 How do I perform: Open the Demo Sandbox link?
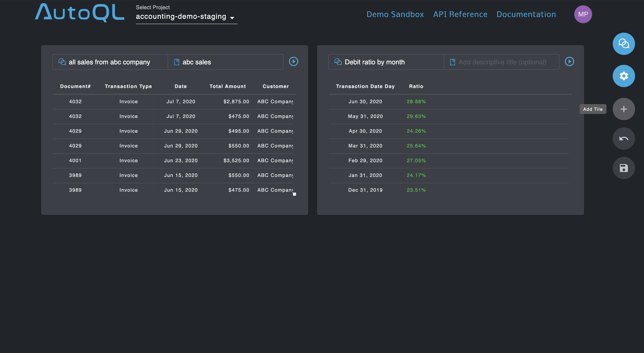click(x=395, y=14)
